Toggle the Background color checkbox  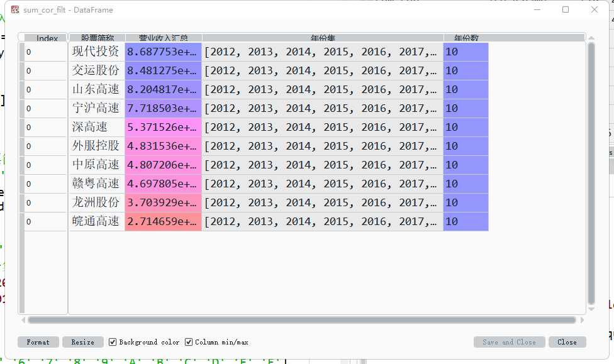coord(113,342)
